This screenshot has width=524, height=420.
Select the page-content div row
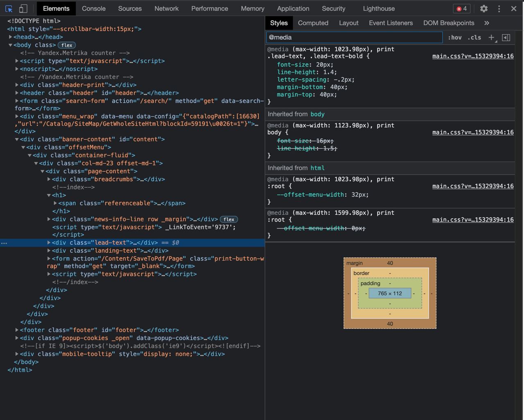[133, 171]
